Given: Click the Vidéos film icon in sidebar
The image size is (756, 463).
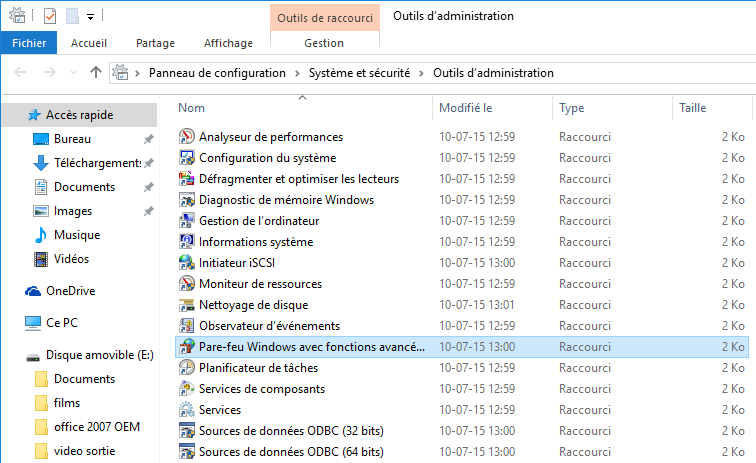Looking at the screenshot, I should tap(41, 259).
